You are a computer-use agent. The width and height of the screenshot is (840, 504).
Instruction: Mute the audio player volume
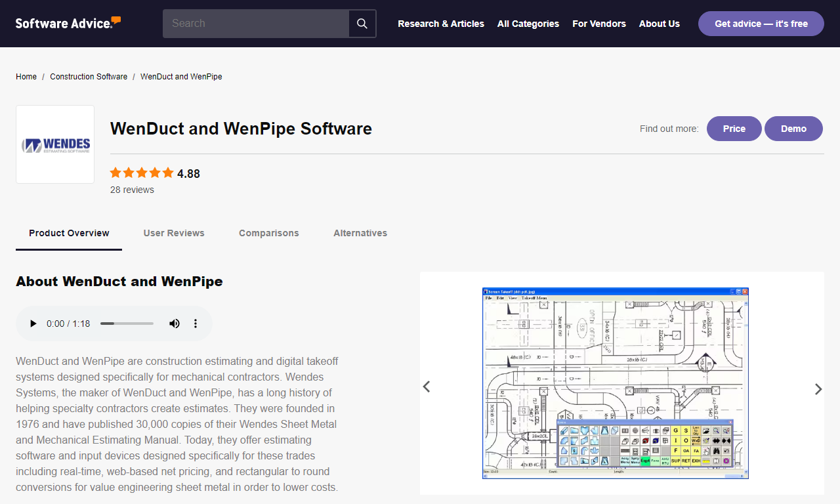[x=175, y=324]
